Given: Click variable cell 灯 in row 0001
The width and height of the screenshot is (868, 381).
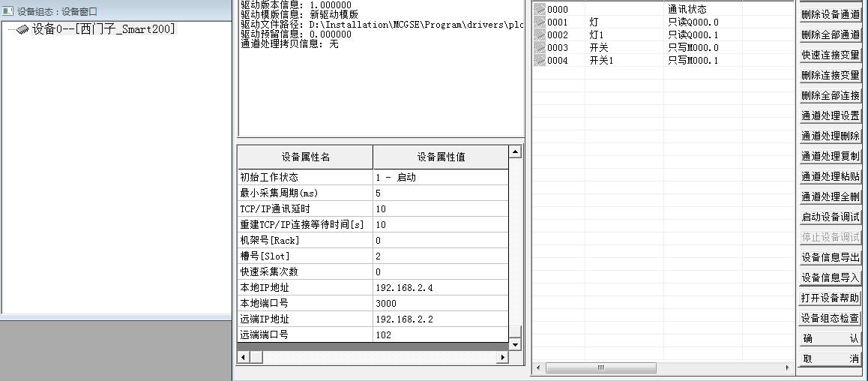Looking at the screenshot, I should click(x=624, y=22).
